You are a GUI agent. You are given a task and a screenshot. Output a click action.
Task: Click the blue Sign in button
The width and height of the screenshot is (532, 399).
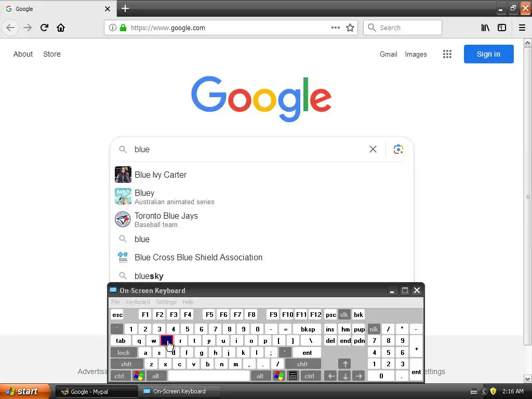coord(488,54)
